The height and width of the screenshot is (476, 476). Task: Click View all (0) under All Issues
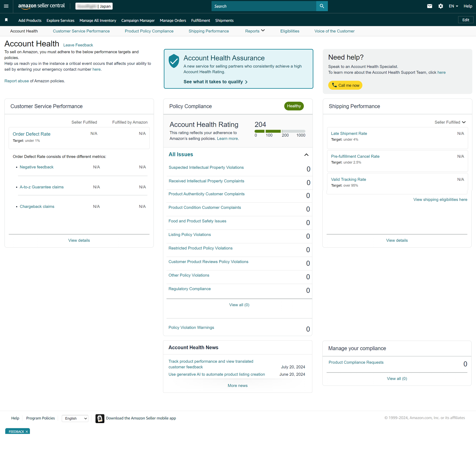(239, 305)
